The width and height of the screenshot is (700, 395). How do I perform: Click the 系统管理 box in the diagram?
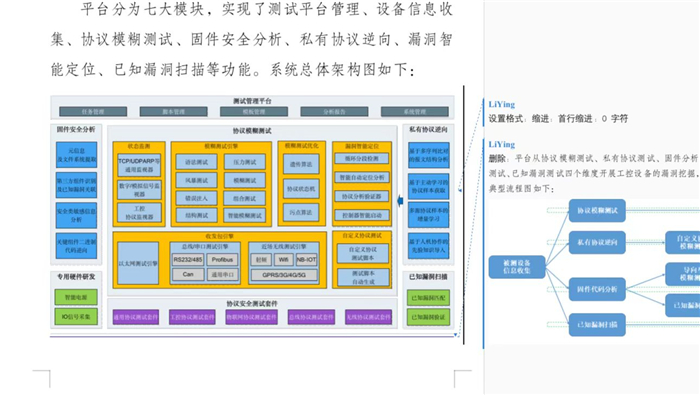415,112
